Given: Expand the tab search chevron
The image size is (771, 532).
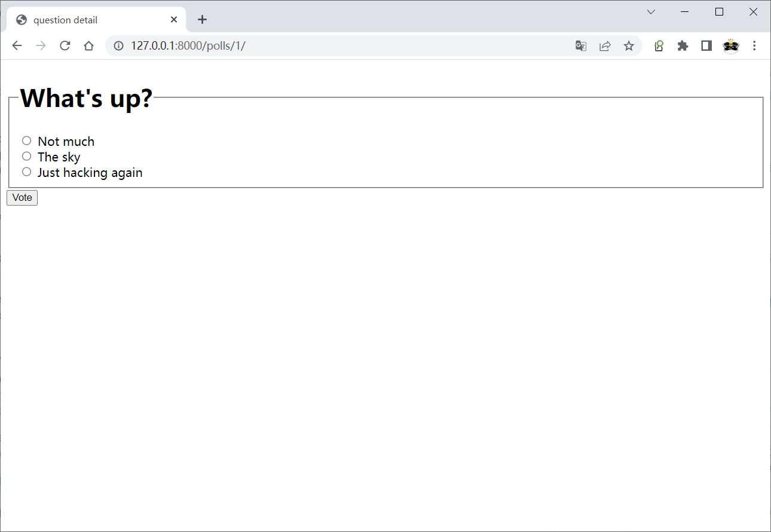Looking at the screenshot, I should coord(651,12).
